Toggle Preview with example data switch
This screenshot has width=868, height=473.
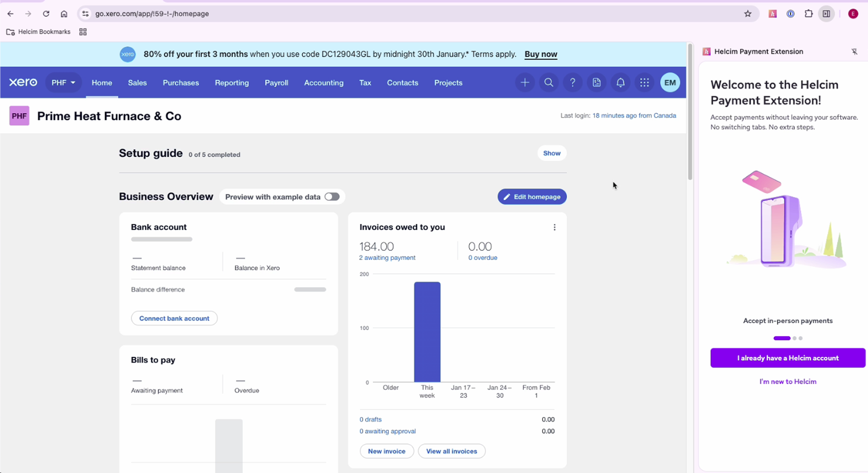click(x=331, y=197)
